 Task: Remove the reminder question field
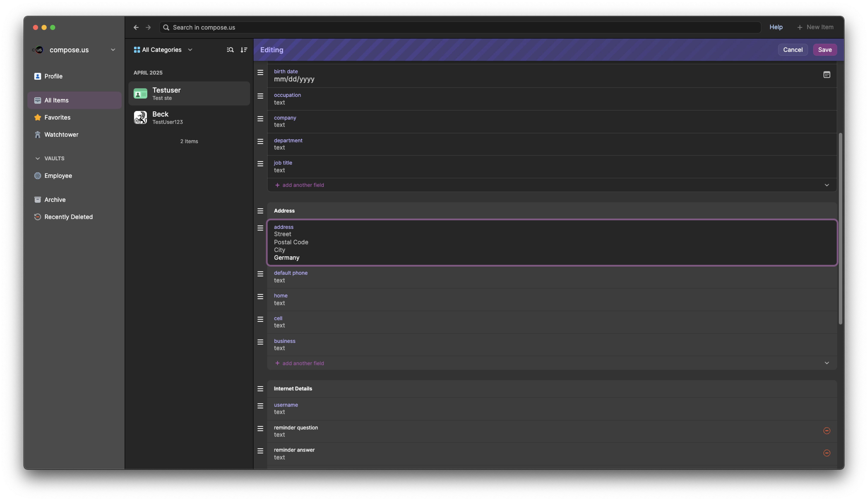tap(827, 430)
